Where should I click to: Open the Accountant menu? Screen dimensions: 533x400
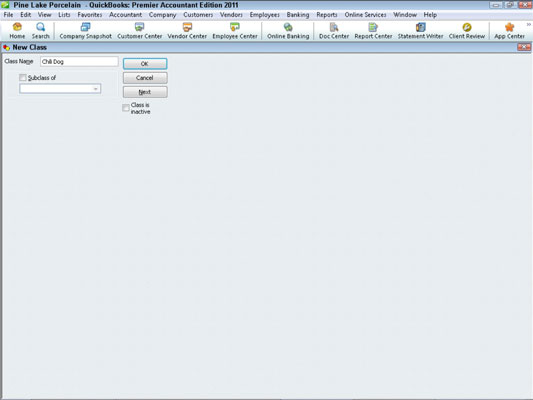click(125, 15)
